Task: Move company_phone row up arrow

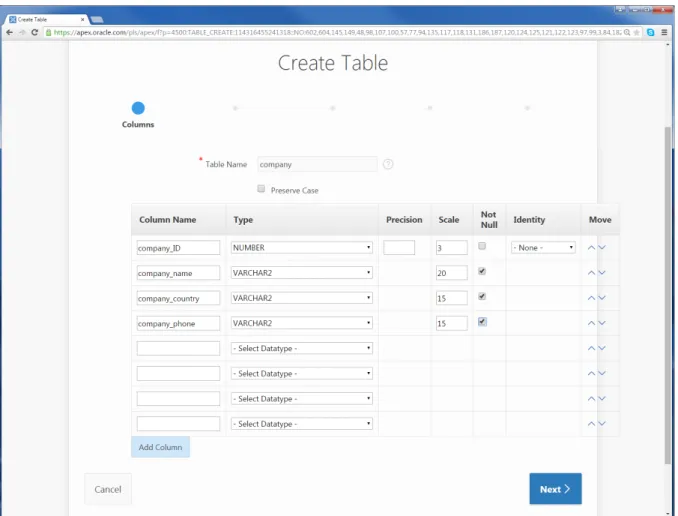Action: click(591, 323)
